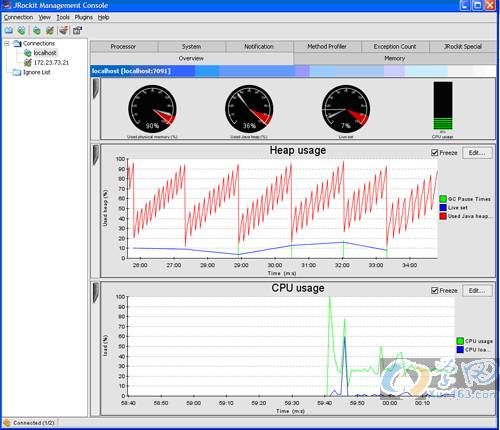Toggle Freeze checkbox on Heap usage chart

(434, 153)
